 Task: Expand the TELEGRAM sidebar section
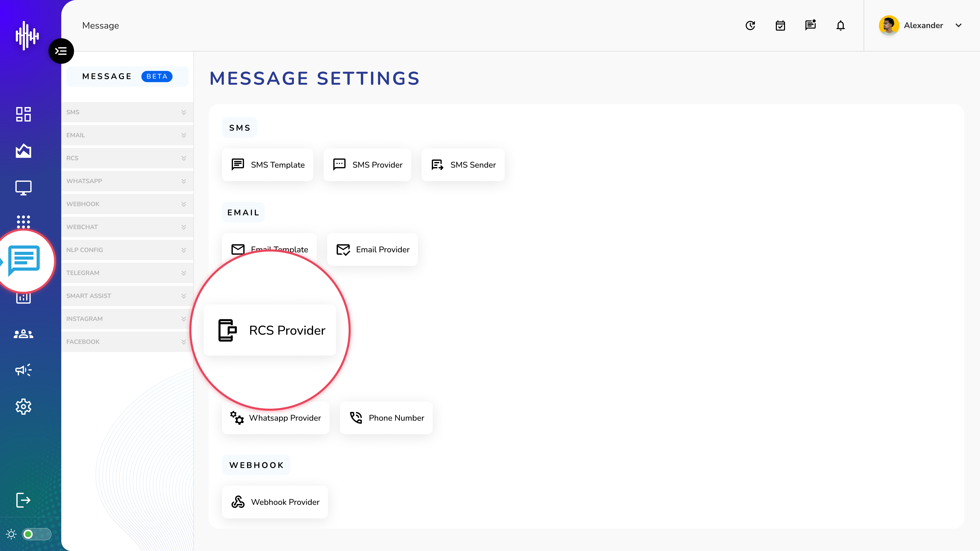pos(127,273)
